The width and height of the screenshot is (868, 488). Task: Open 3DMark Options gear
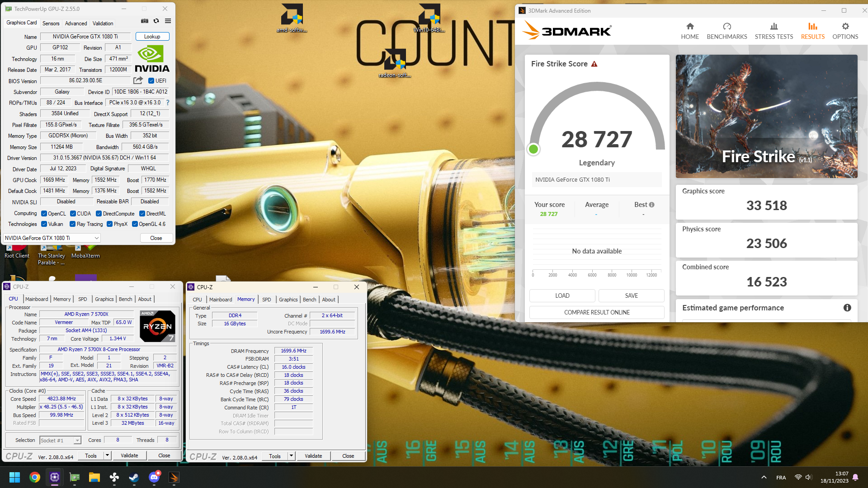click(x=845, y=31)
